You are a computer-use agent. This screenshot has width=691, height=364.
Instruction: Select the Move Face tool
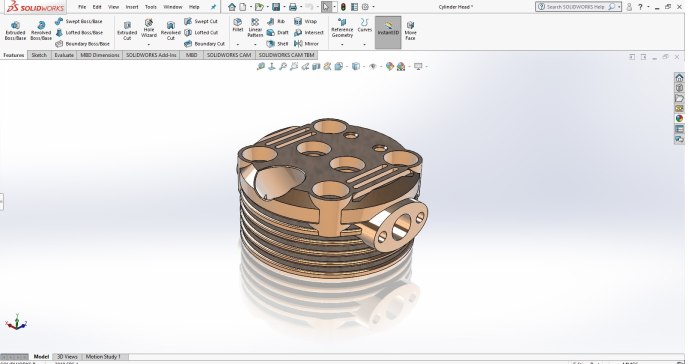point(410,31)
